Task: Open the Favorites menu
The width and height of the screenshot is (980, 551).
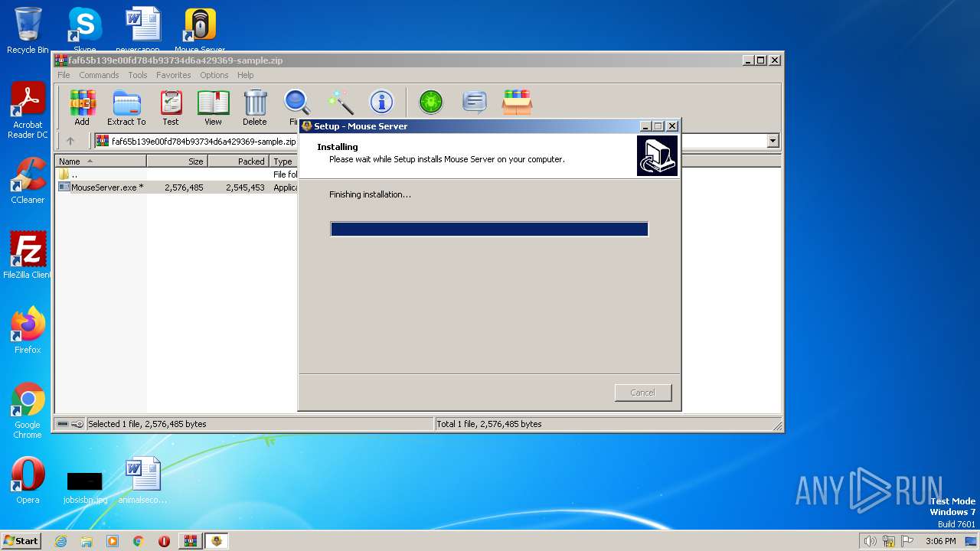Action: pos(174,75)
